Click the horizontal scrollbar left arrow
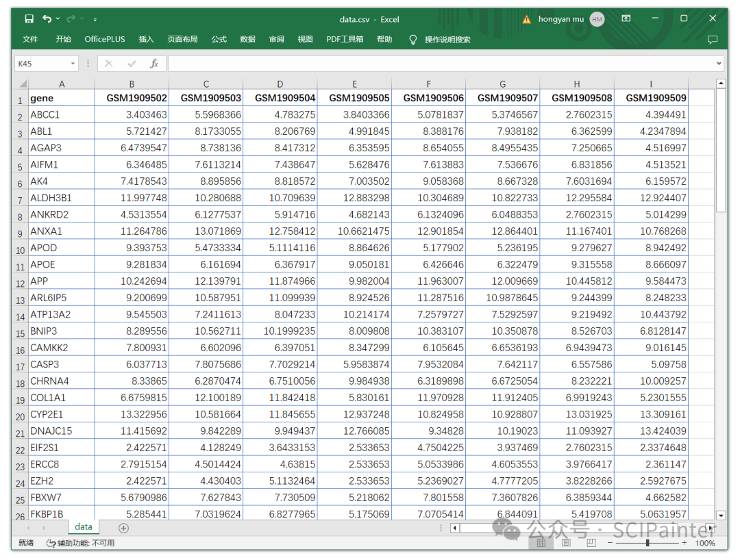Viewport: 740px width, 560px height. [454, 528]
